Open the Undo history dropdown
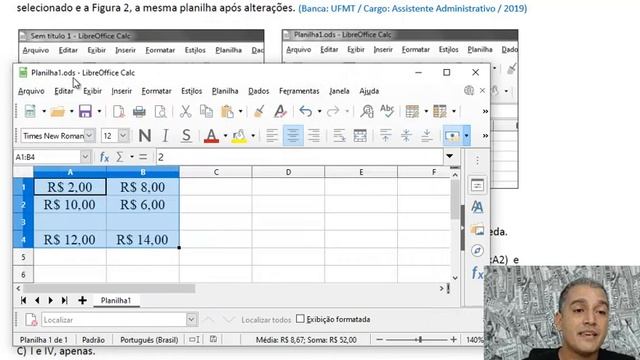The height and width of the screenshot is (360, 640). click(x=319, y=111)
